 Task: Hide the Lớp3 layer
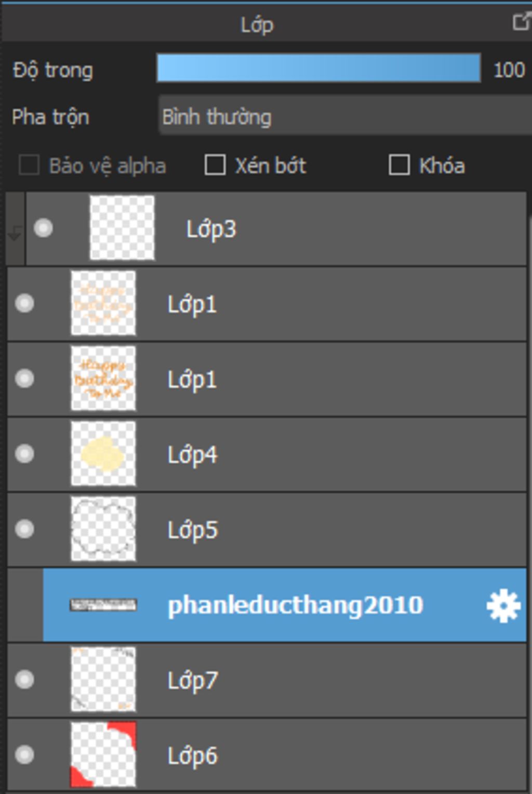[x=43, y=228]
